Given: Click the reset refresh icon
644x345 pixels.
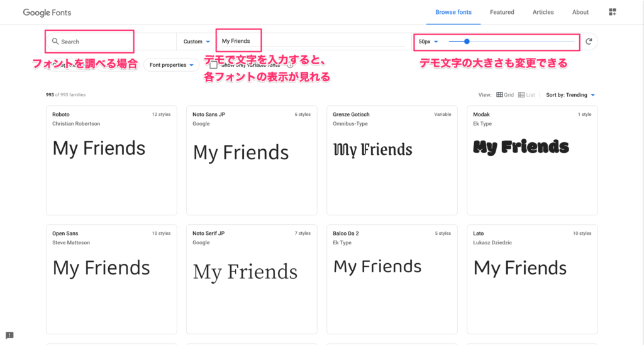Looking at the screenshot, I should point(589,42).
